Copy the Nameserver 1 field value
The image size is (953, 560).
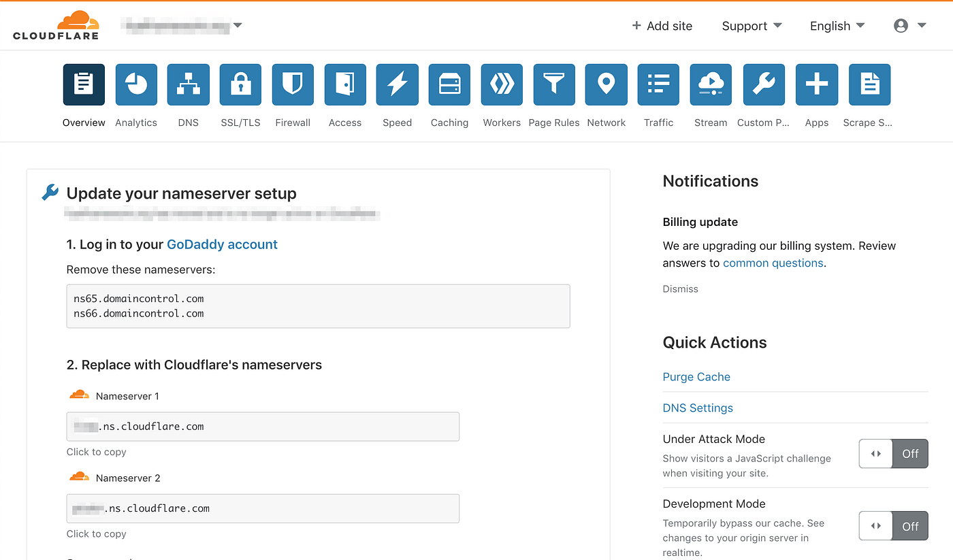(x=263, y=427)
